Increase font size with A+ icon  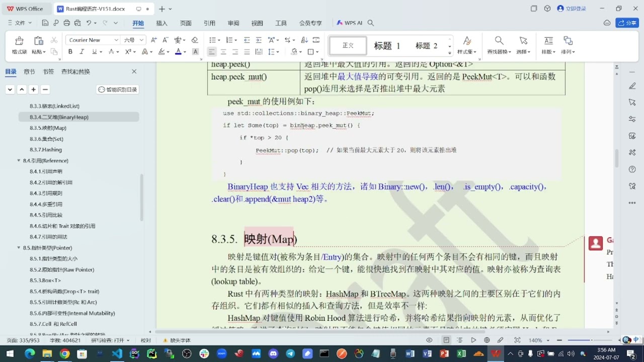(154, 40)
